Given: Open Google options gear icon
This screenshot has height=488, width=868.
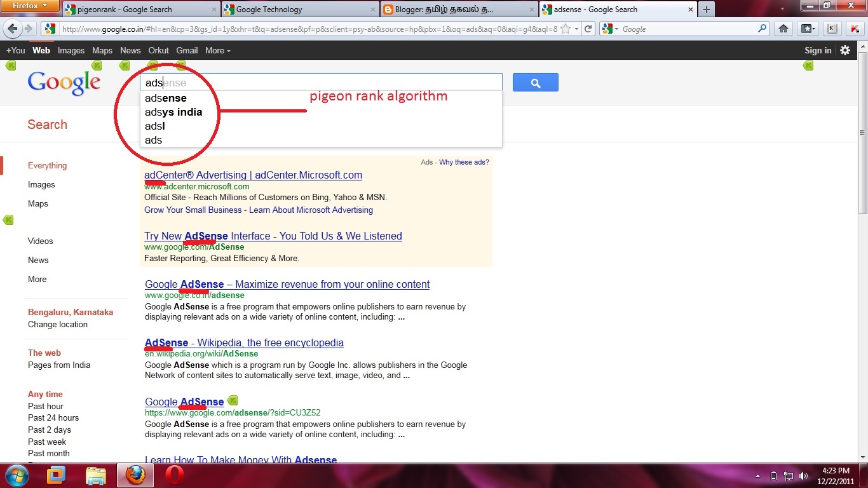Looking at the screenshot, I should [x=845, y=50].
